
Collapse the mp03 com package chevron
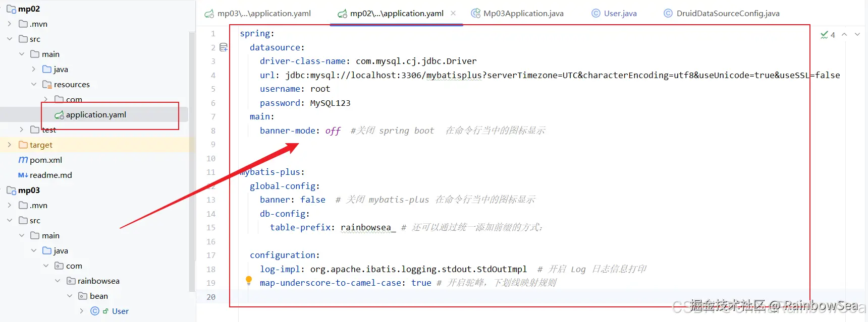point(46,266)
